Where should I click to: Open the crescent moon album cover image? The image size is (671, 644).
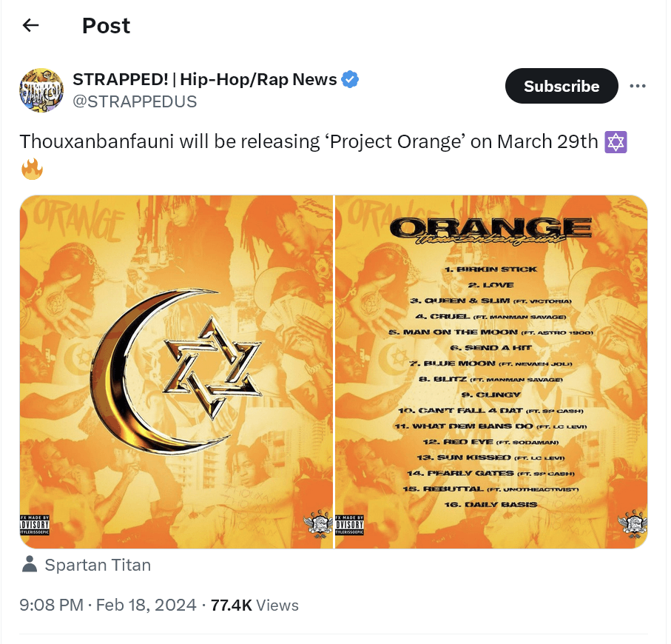point(176,371)
